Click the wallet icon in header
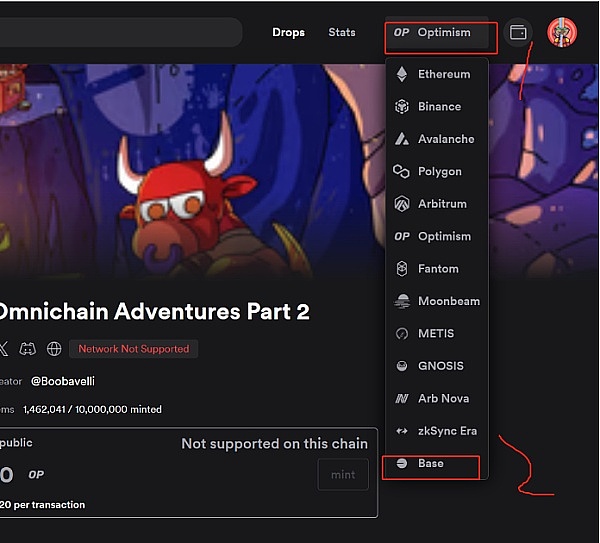 click(x=518, y=33)
